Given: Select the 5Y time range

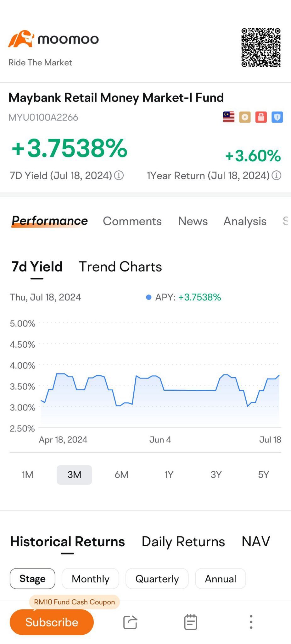Looking at the screenshot, I should coord(263,475).
